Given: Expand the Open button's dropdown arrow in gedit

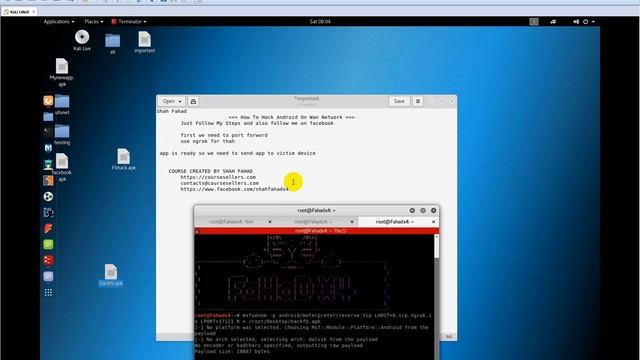Looking at the screenshot, I should click(180, 101).
